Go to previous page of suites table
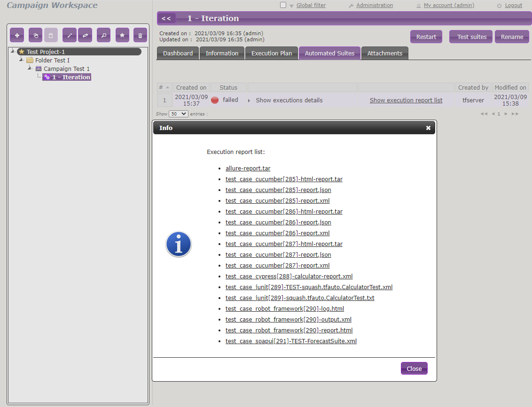Viewport: 532px width, 407px height. [493, 114]
